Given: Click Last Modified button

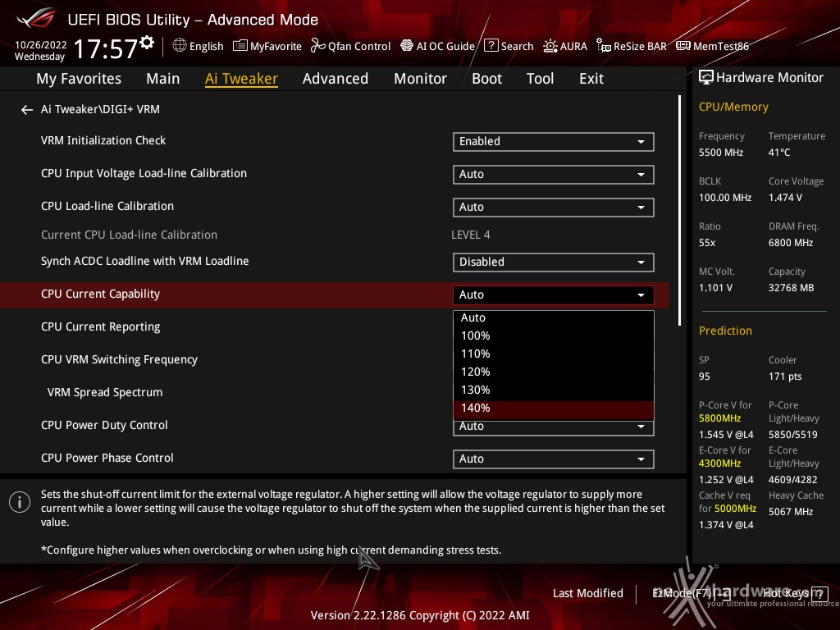Looking at the screenshot, I should (587, 594).
